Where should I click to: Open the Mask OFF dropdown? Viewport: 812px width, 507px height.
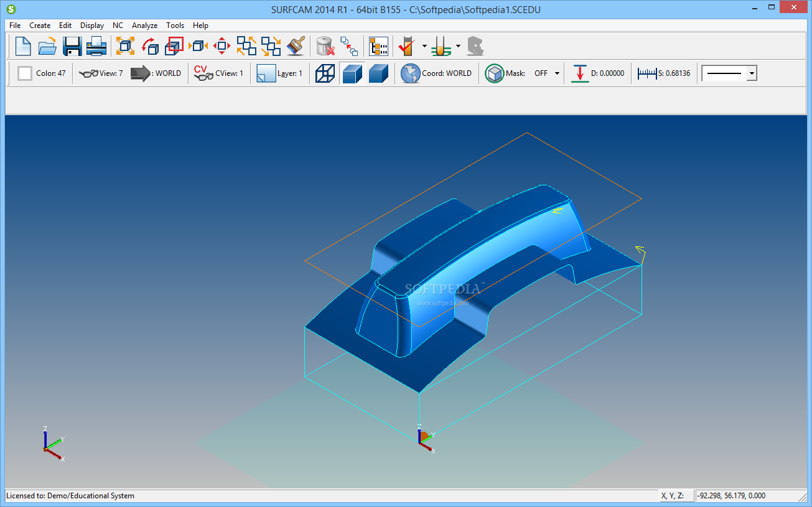point(557,73)
